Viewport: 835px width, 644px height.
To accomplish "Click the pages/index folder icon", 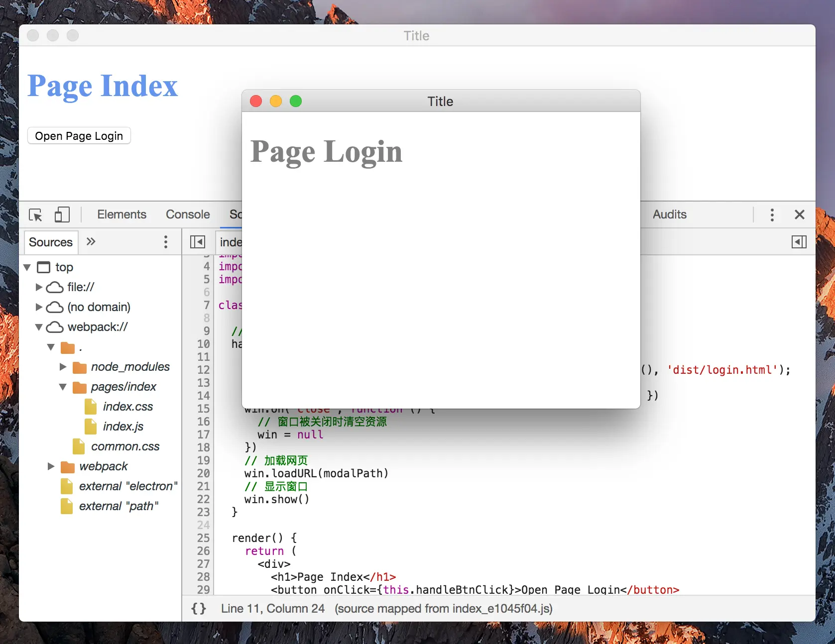I will tap(80, 387).
